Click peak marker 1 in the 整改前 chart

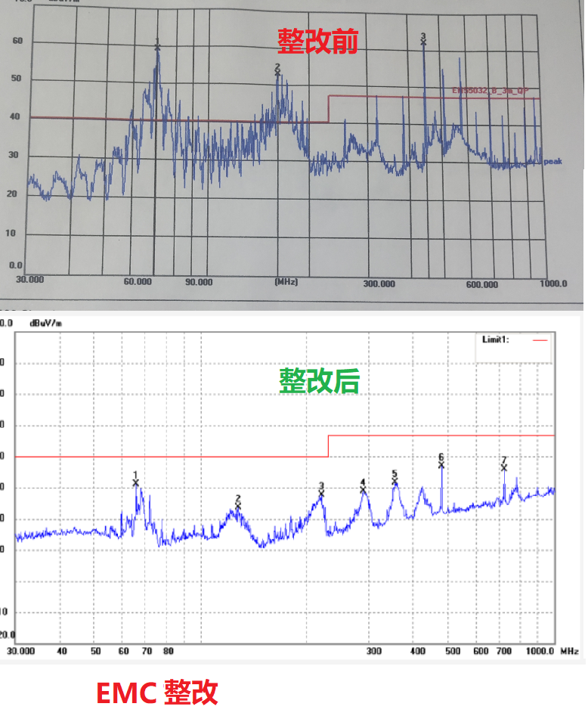(157, 46)
